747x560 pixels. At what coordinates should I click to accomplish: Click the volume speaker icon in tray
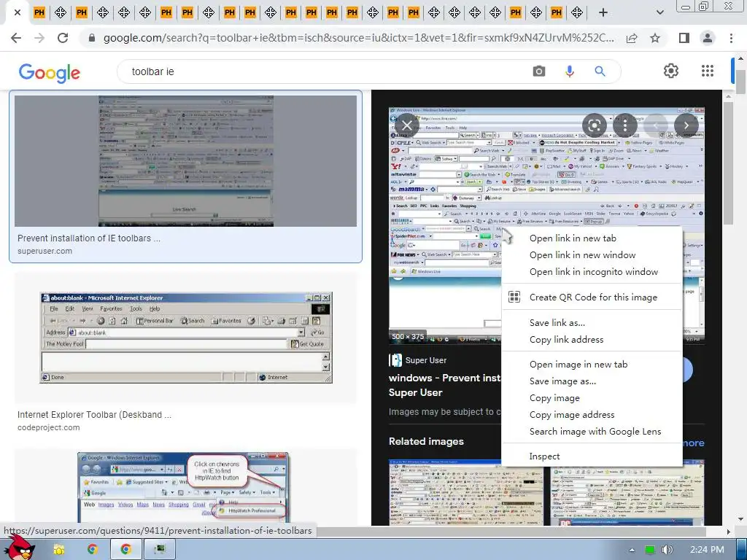[667, 550]
